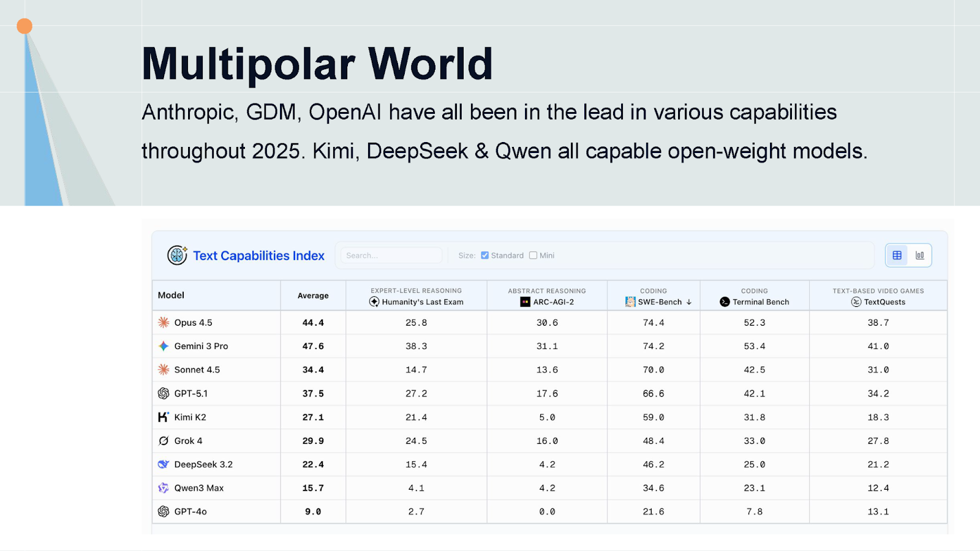Click Gemini 3 Pro average 47.6

[313, 346]
